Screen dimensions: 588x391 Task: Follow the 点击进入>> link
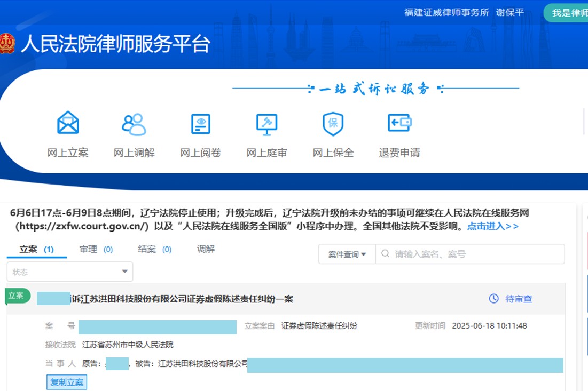click(493, 226)
